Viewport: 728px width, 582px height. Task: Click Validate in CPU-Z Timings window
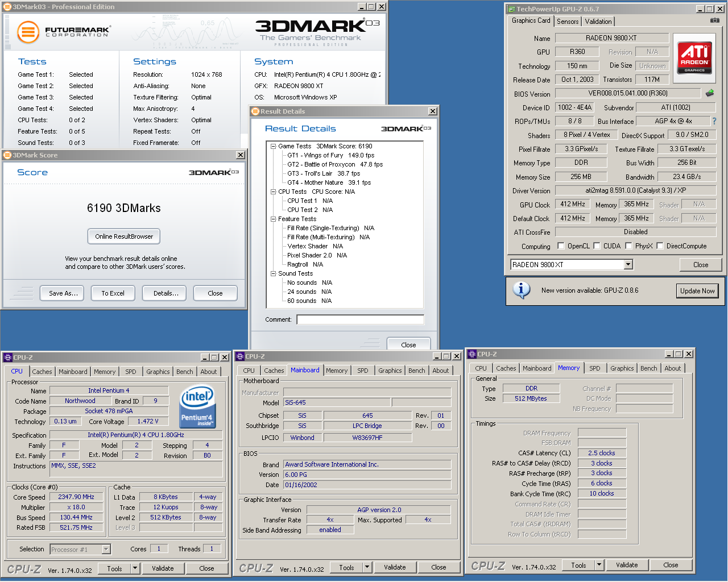tap(627, 565)
